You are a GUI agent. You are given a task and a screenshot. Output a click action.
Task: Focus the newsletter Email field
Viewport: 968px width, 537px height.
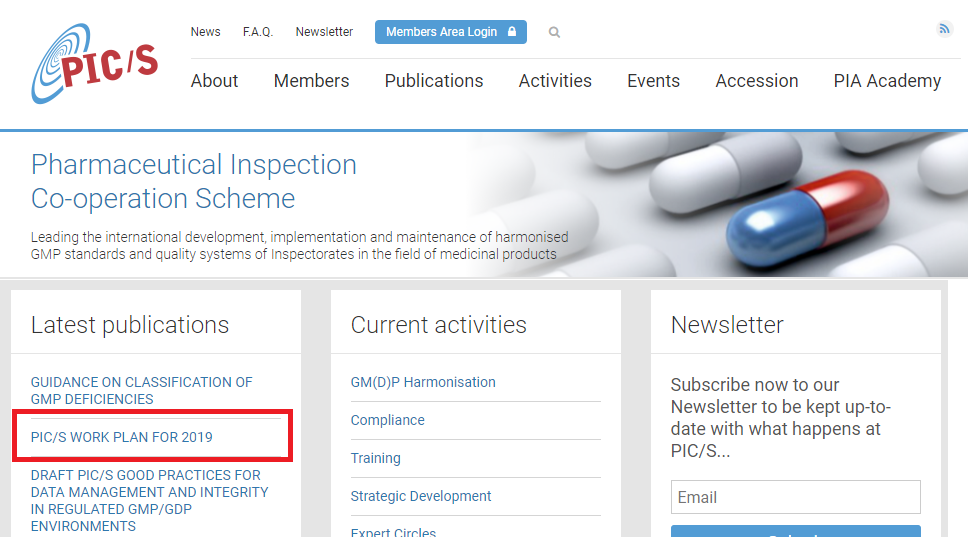796,497
